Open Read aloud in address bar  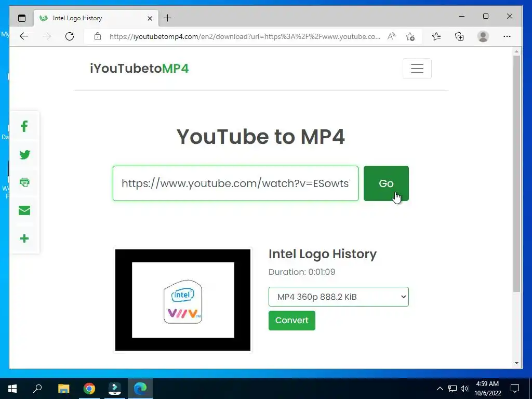click(391, 36)
